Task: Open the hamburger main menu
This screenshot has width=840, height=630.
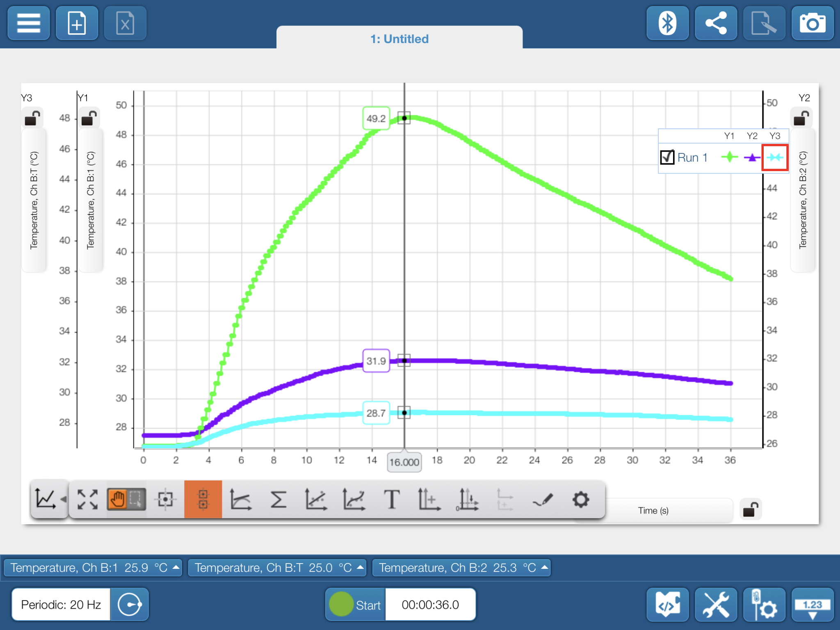Action: tap(28, 23)
